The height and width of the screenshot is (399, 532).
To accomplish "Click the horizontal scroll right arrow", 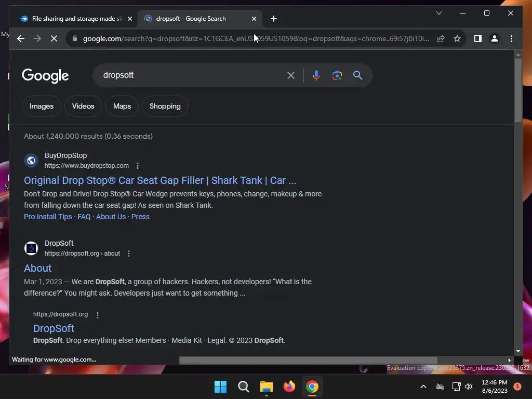I will (509, 361).
